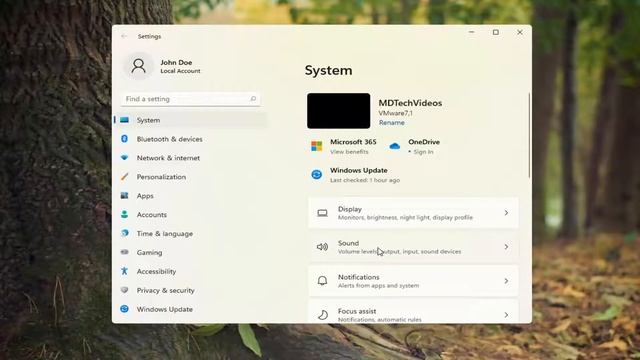Viewport: 640px width, 360px height.
Task: Open the System category label
Action: coord(148,120)
